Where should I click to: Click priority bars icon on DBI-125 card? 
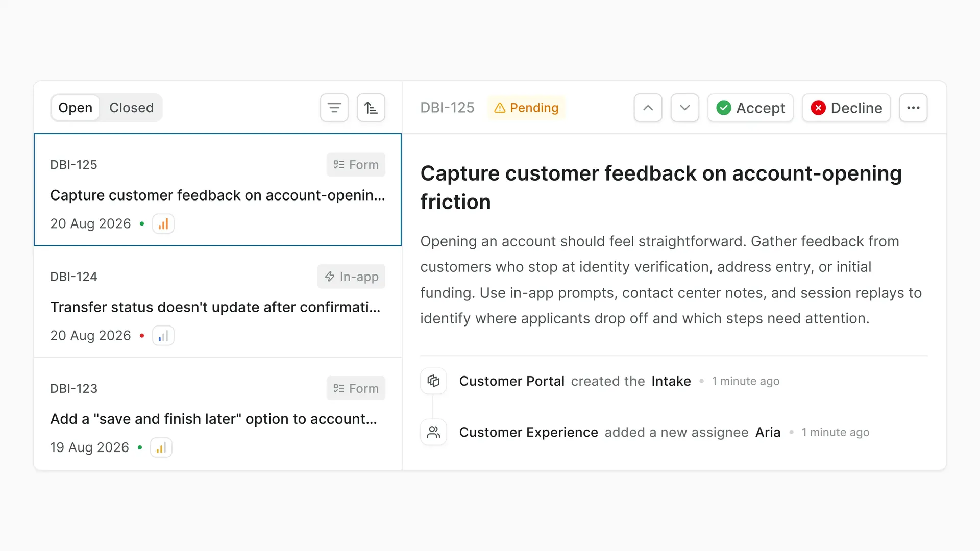click(163, 224)
